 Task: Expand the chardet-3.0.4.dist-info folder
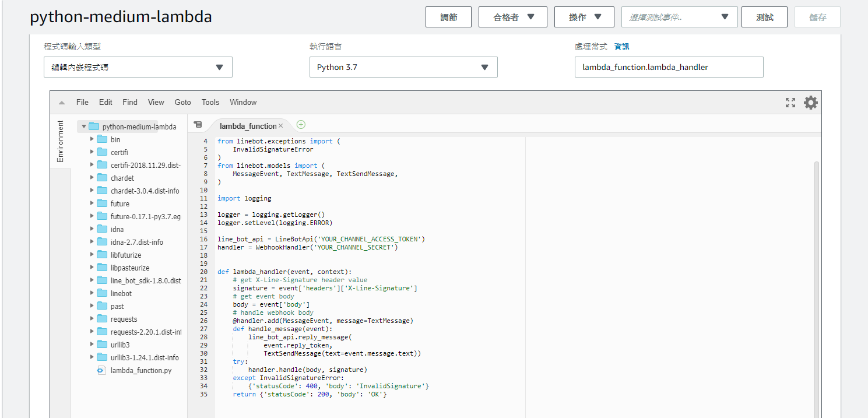pos(92,191)
